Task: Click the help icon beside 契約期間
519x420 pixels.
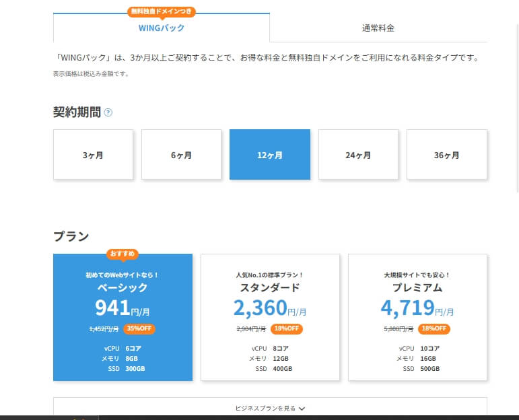Action: point(108,112)
